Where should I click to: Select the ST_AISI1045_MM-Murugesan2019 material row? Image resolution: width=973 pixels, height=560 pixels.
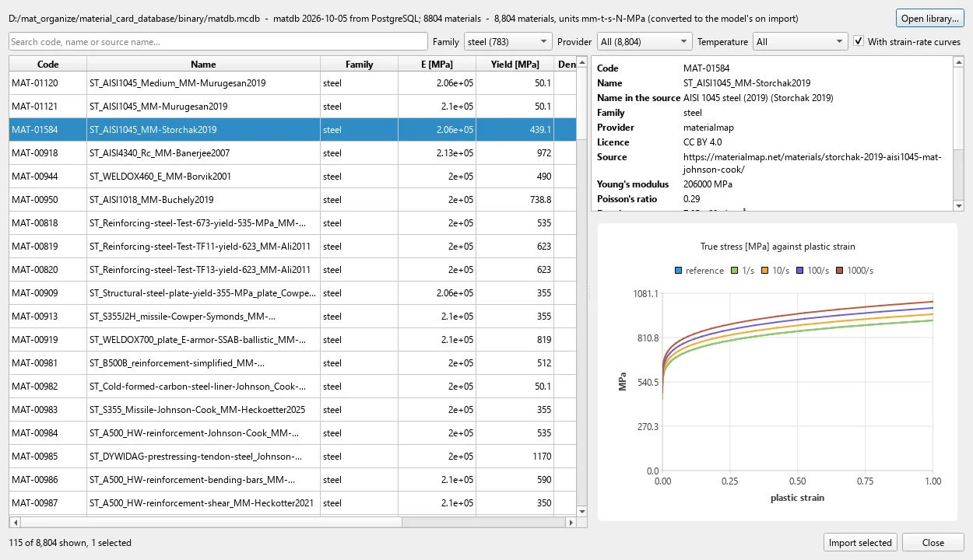click(x=293, y=107)
